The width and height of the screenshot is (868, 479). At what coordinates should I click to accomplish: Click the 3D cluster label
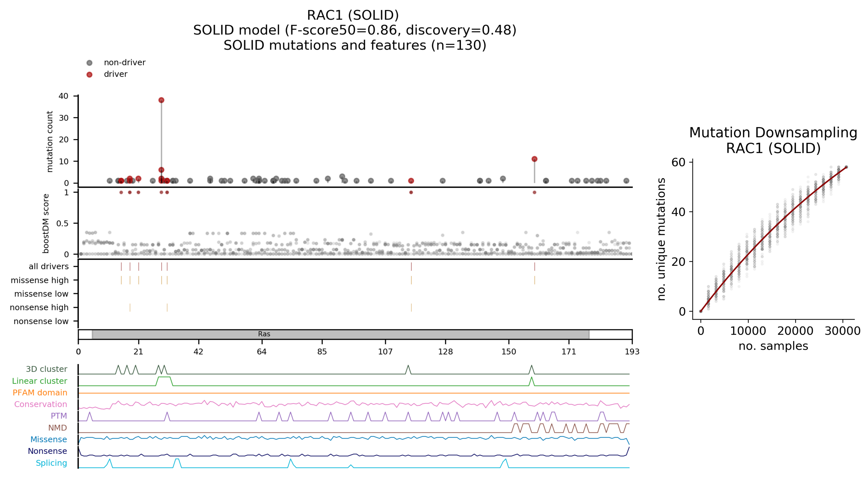(47, 369)
